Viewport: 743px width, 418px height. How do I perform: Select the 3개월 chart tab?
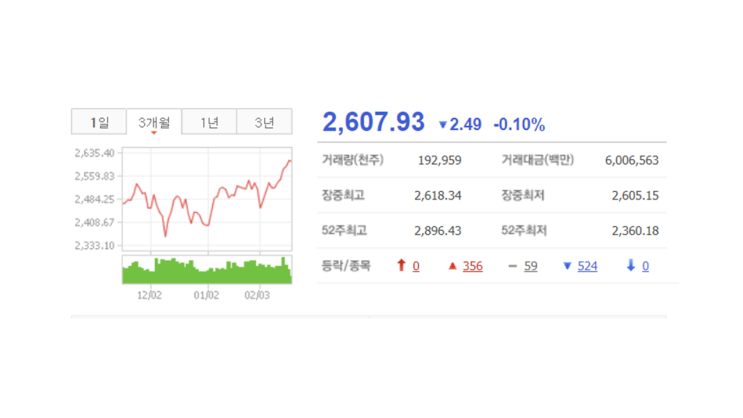[154, 122]
